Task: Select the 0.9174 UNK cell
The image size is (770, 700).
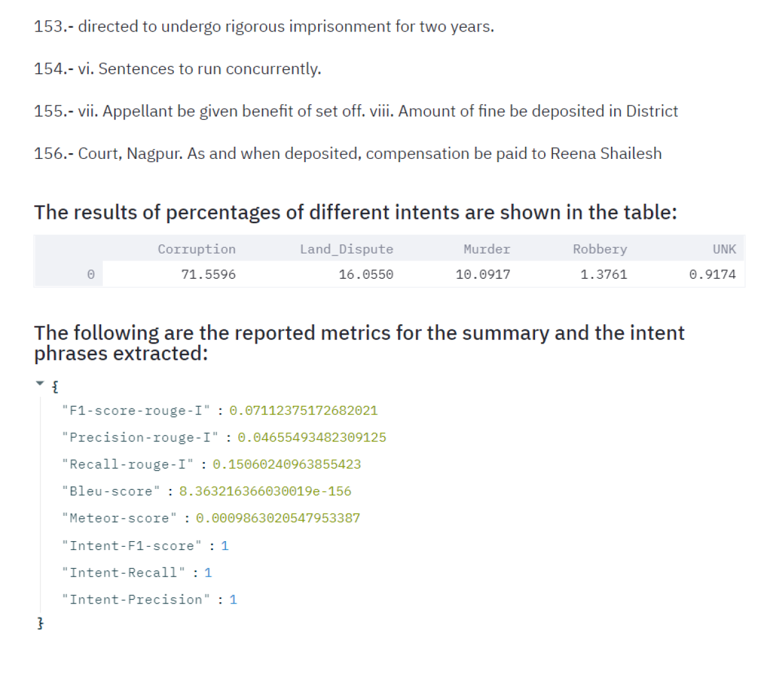Action: 712,274
